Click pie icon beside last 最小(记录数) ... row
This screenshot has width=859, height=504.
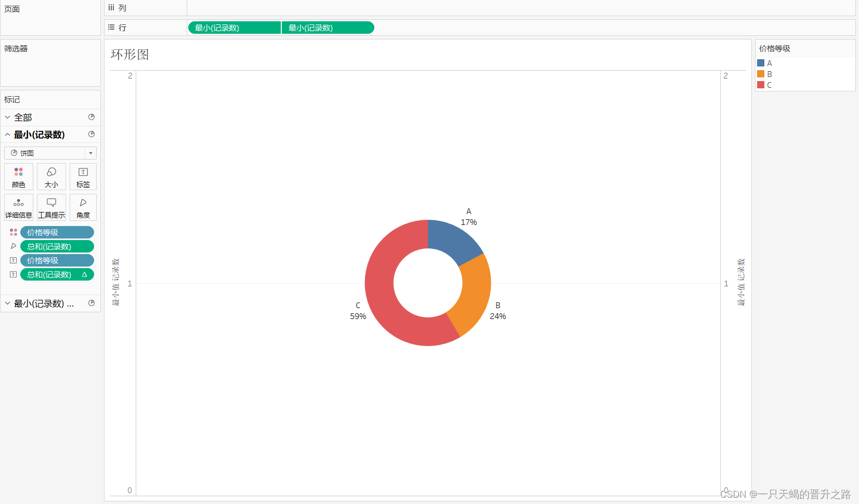tap(92, 303)
